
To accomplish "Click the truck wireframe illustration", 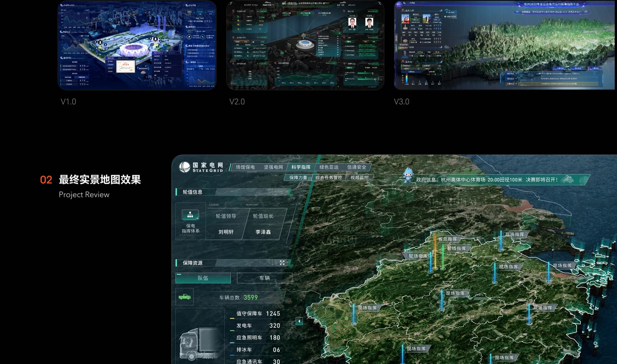I will pos(200,344).
